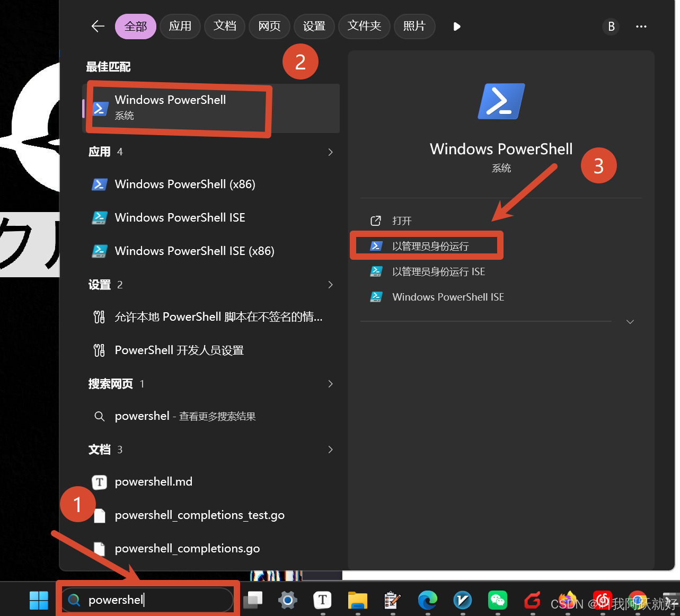Open the three-dot more options menu
This screenshot has height=616, width=680.
point(641,27)
